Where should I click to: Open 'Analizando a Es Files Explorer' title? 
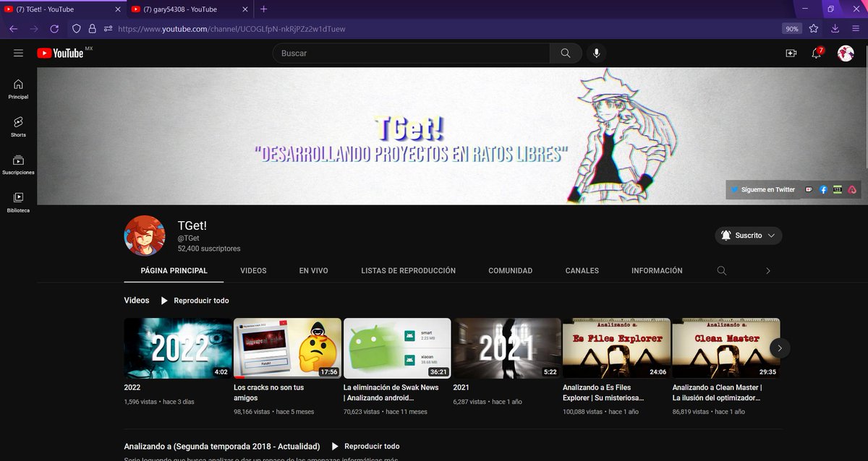(603, 392)
